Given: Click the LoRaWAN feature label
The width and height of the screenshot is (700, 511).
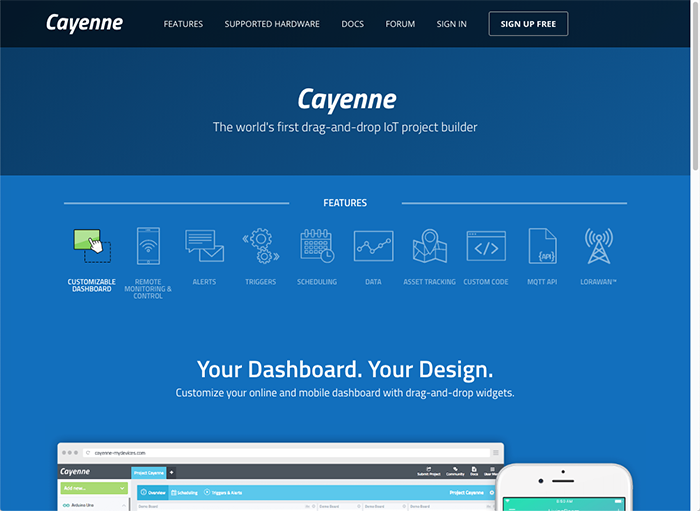Looking at the screenshot, I should 598,282.
